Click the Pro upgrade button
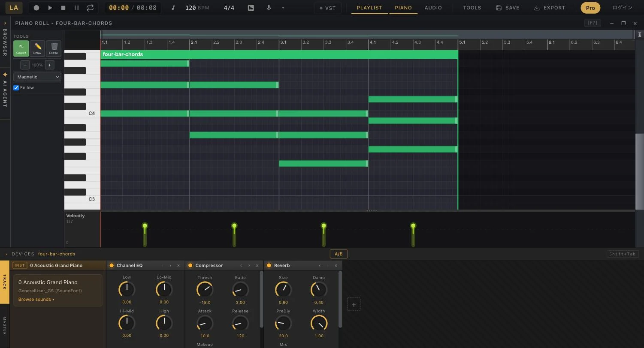Screen dimensions: 644x348 click(x=590, y=8)
